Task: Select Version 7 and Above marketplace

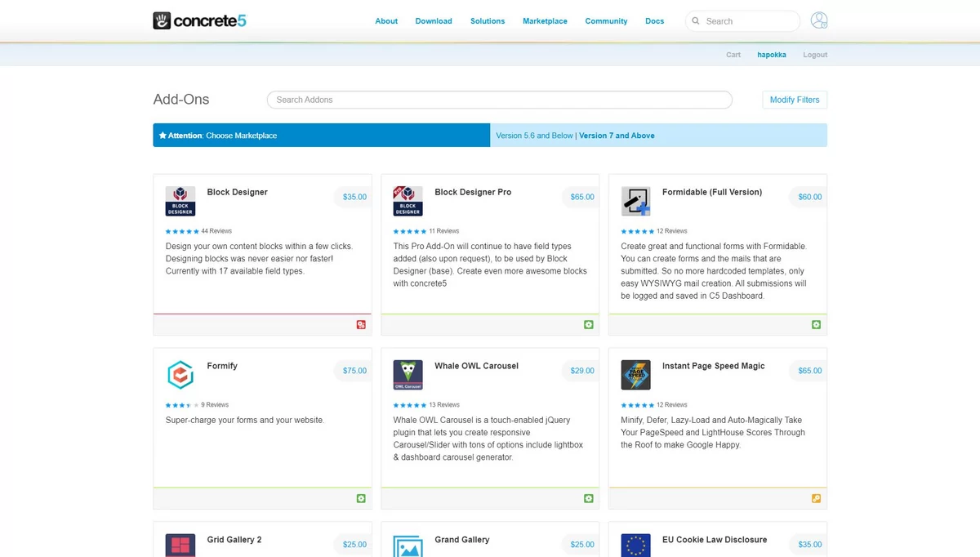Action: coord(617,136)
